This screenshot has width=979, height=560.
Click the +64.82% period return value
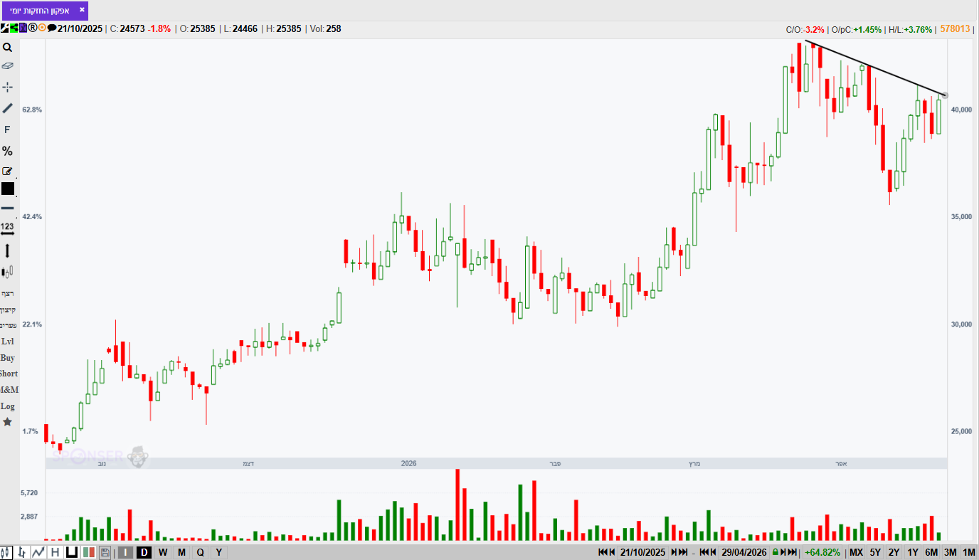pyautogui.click(x=822, y=552)
